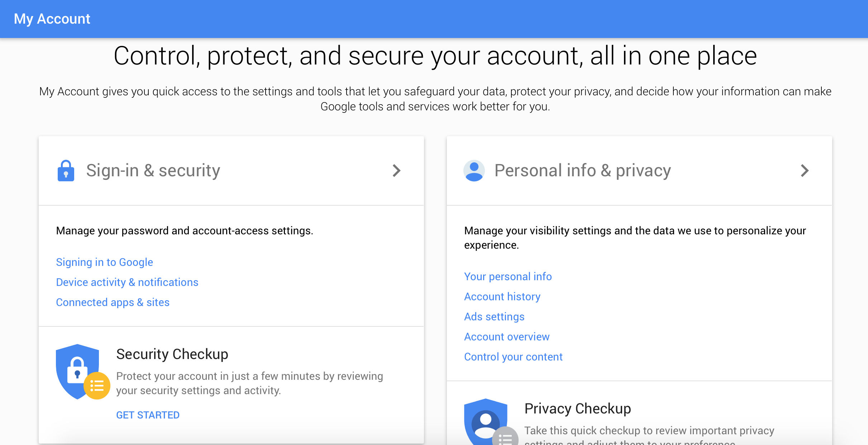The width and height of the screenshot is (868, 445).
Task: Open Connected apps & sites link
Action: coord(113,302)
